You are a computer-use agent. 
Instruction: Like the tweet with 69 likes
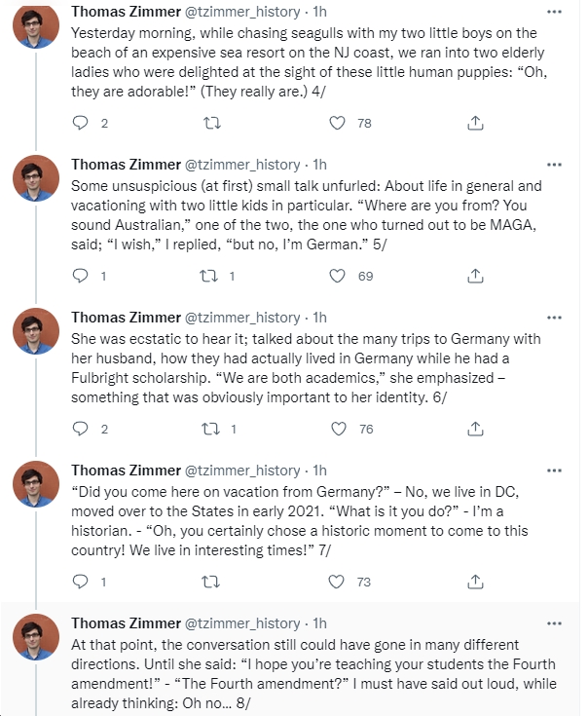(x=337, y=276)
